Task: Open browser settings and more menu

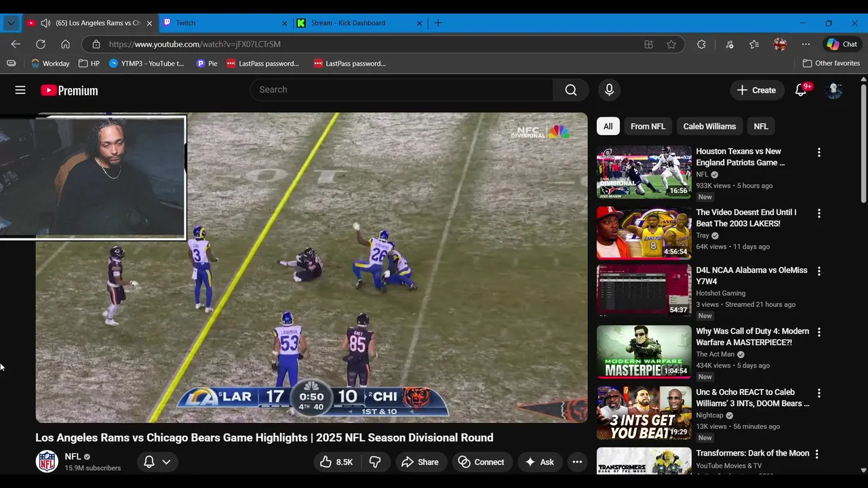Action: [806, 44]
